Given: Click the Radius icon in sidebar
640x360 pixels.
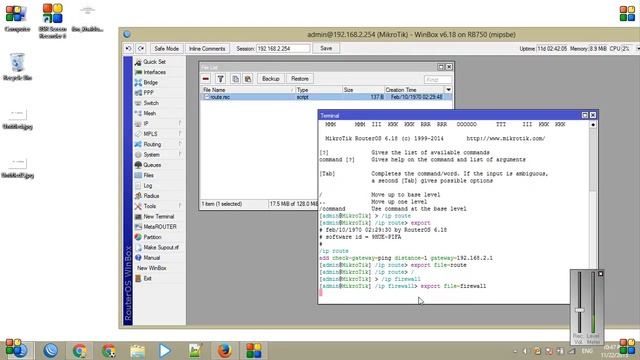Looking at the screenshot, I should (138, 196).
